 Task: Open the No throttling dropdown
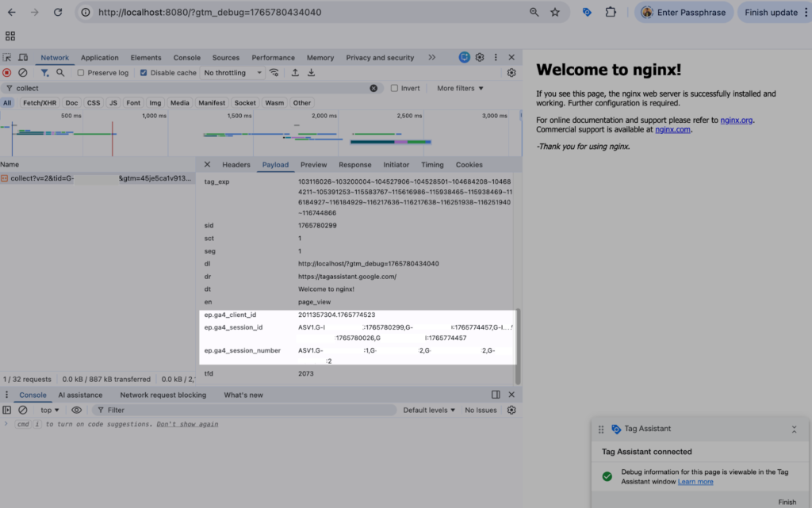232,73
